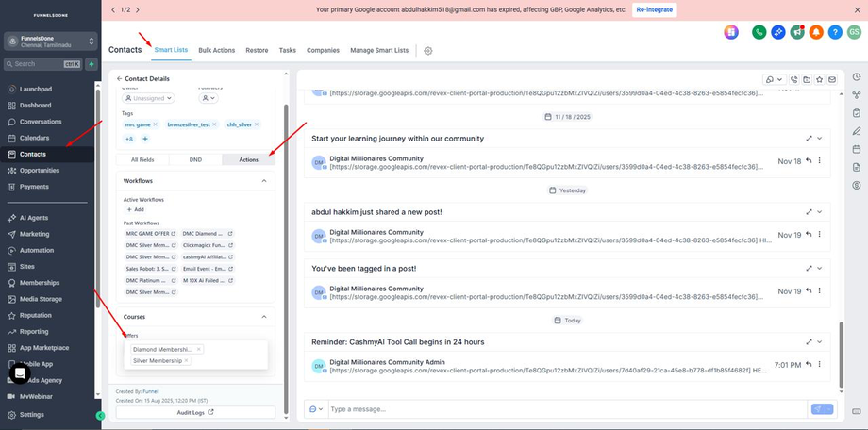Go to Opportunities in sidebar
Viewport: 868px width, 430px height.
click(x=40, y=171)
